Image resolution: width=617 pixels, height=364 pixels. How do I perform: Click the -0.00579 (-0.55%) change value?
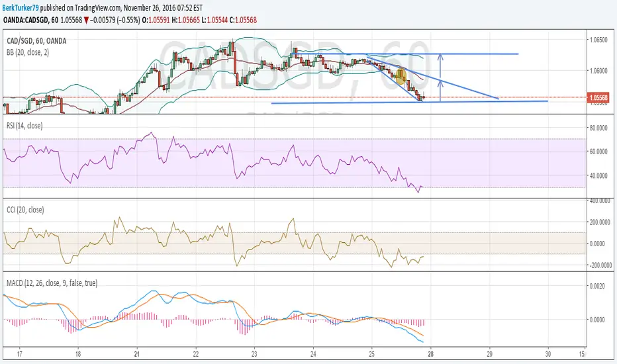point(115,20)
